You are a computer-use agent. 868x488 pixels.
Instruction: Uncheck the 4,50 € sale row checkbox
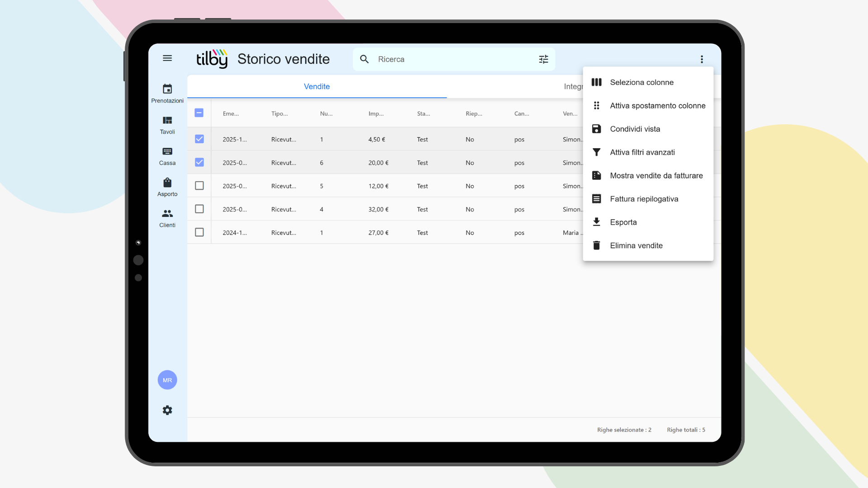pos(199,139)
